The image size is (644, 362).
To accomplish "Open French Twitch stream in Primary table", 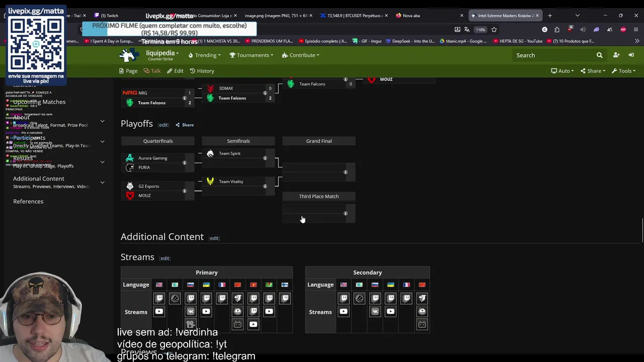I will click(x=222, y=299).
